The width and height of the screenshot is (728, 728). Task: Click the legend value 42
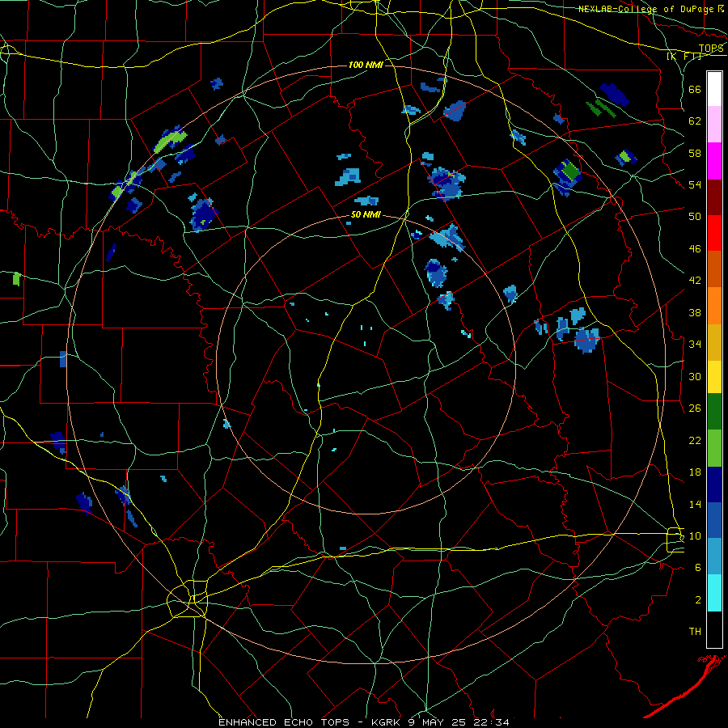pos(695,281)
